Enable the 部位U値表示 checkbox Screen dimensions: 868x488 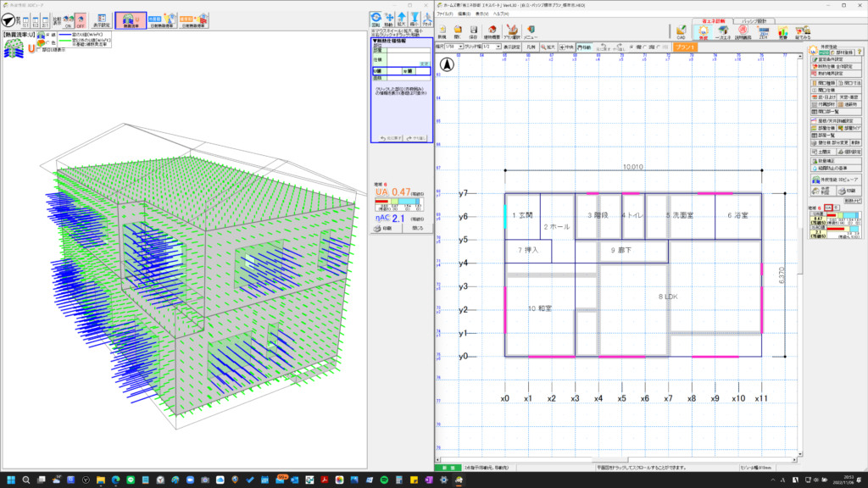39,49
